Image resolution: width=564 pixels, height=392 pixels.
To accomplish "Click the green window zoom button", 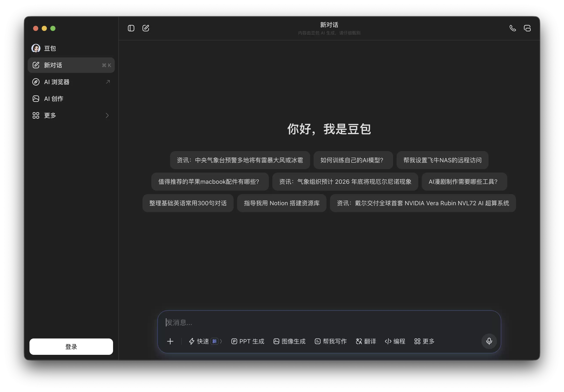I will [x=53, y=28].
